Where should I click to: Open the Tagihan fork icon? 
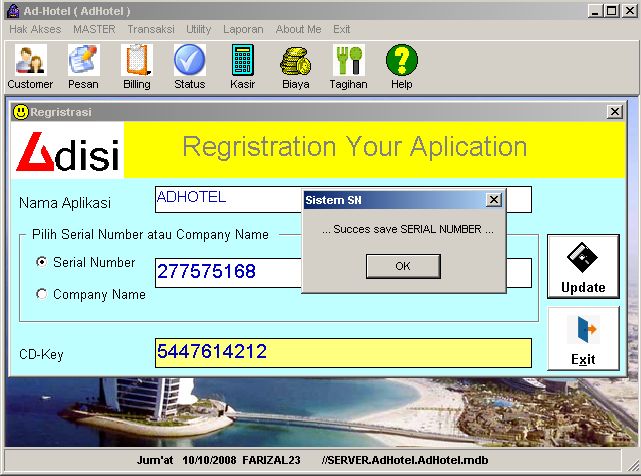coord(348,61)
